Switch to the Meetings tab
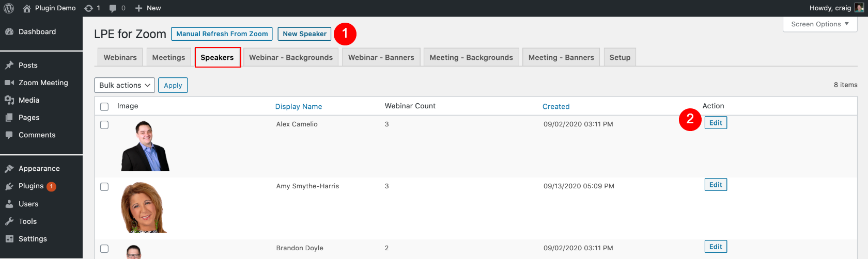Screen dimensions: 868x259 168,57
